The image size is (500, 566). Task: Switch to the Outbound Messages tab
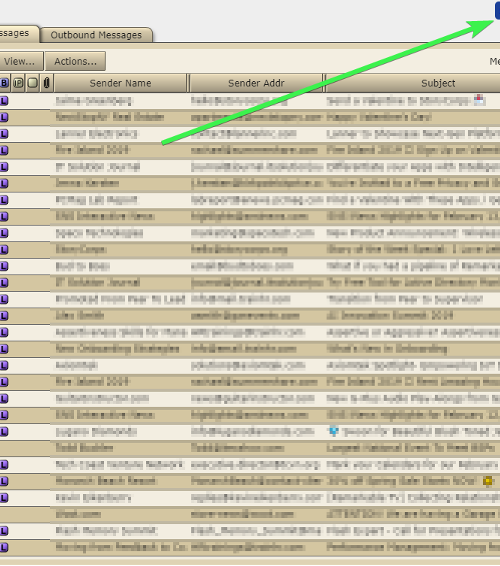[x=96, y=35]
